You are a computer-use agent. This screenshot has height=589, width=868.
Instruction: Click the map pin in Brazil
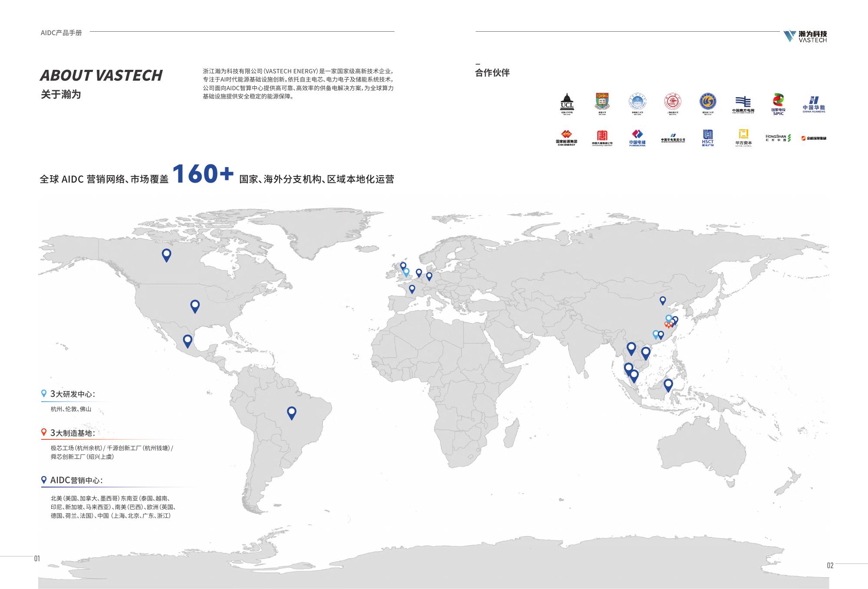292,413
